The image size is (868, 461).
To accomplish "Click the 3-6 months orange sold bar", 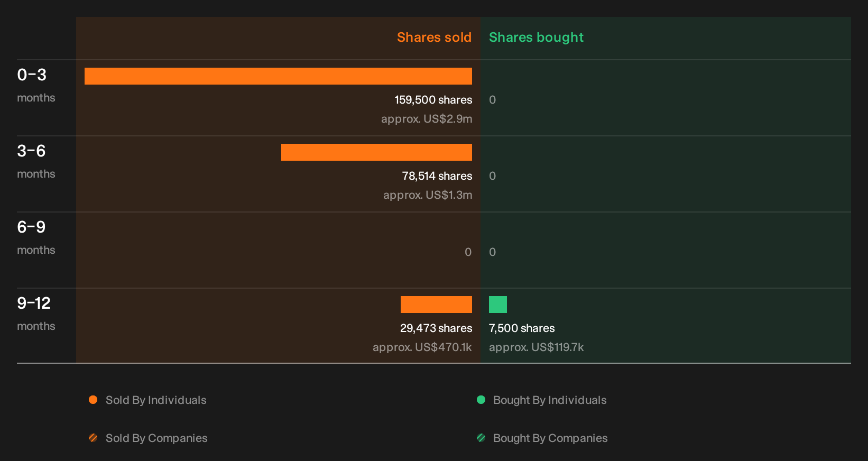I will [x=376, y=152].
